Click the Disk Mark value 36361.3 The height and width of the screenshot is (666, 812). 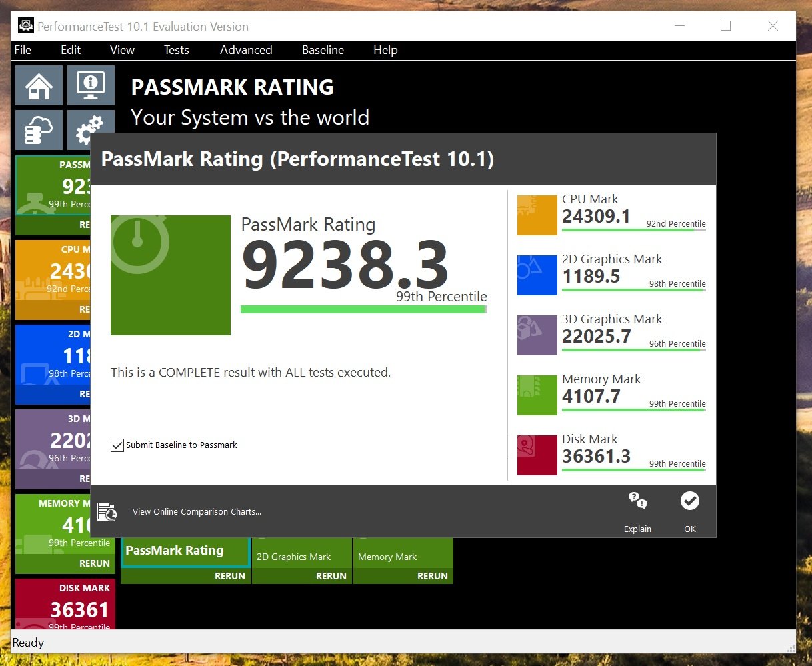pyautogui.click(x=596, y=456)
